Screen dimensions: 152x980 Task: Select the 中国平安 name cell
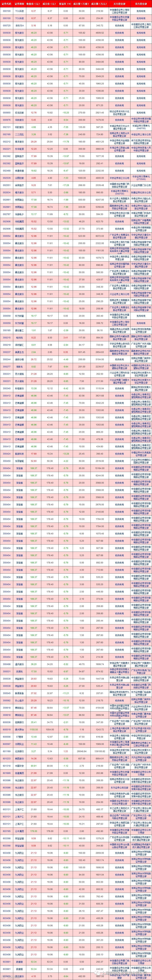(x=20, y=766)
